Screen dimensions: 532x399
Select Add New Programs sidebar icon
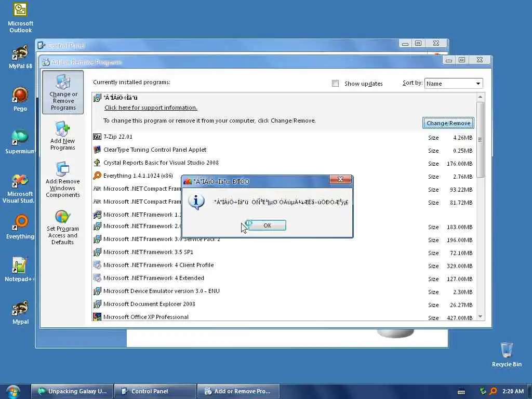click(x=63, y=136)
